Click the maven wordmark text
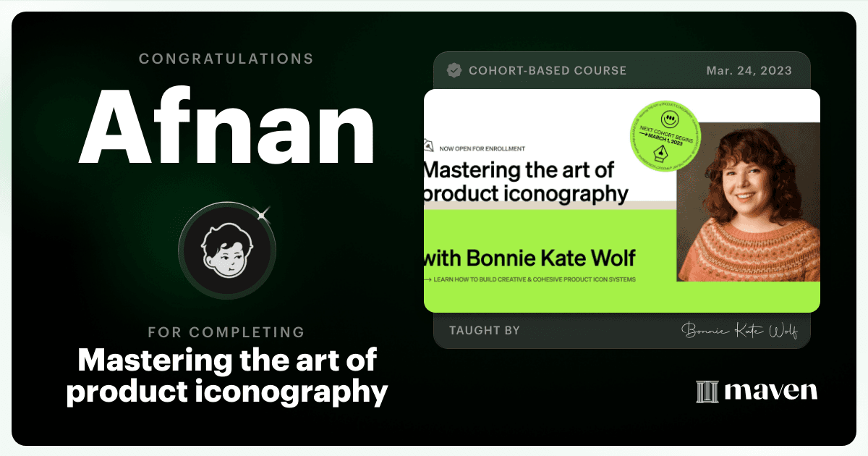The image size is (868, 456). [770, 391]
